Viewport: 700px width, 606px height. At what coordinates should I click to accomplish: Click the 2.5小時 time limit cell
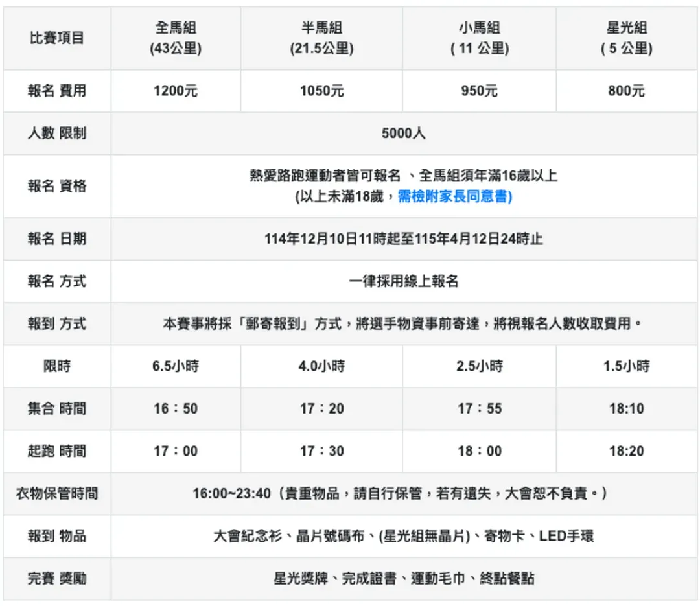480,366
